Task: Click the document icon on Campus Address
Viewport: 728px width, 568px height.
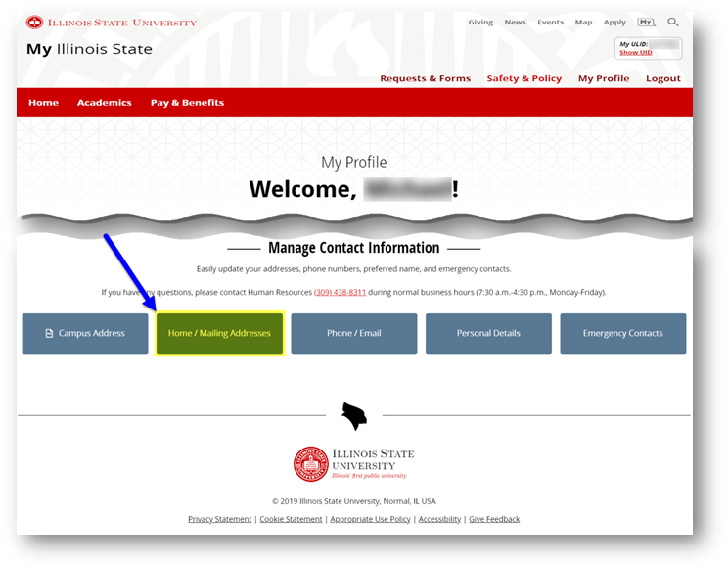Action: (49, 333)
